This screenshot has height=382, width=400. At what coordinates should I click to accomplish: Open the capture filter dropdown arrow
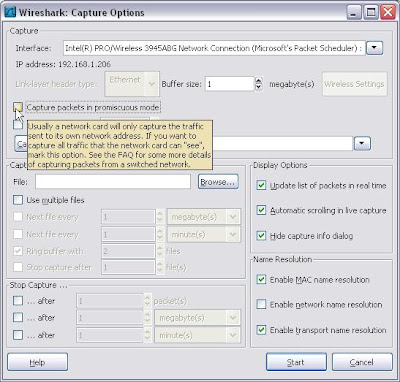click(362, 144)
